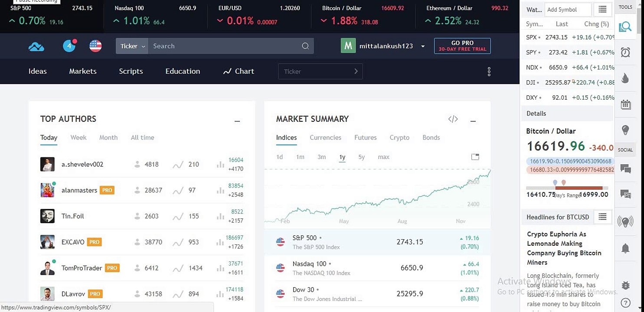Open the Education menu
Image resolution: width=644 pixels, height=312 pixels.
[x=183, y=71]
